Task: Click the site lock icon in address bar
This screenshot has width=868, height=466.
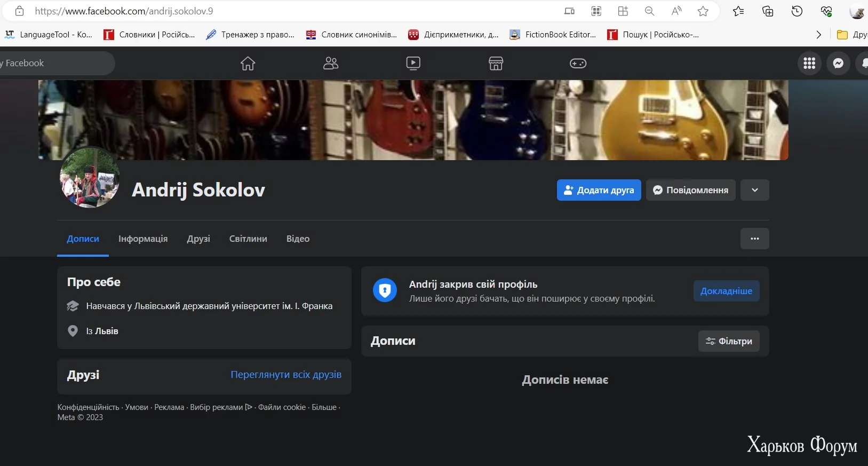Action: (19, 11)
